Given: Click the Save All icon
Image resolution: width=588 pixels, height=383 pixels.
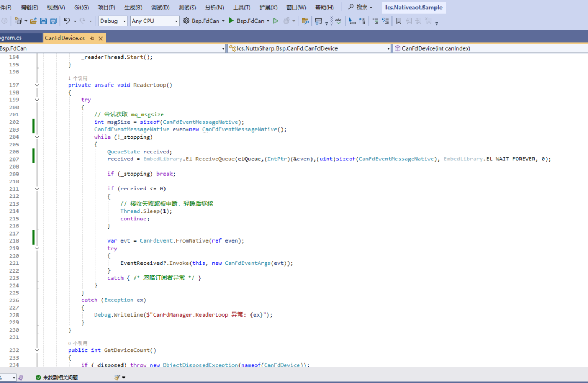Looking at the screenshot, I should [53, 21].
